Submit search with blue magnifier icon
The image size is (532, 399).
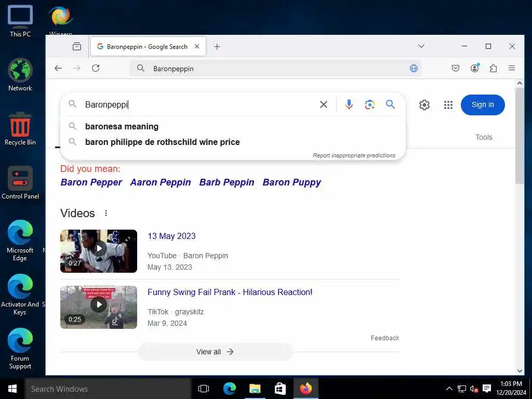tap(391, 104)
